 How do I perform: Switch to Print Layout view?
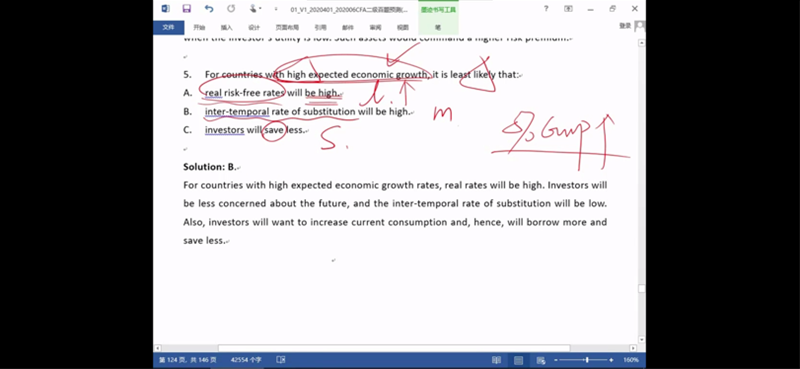(518, 360)
